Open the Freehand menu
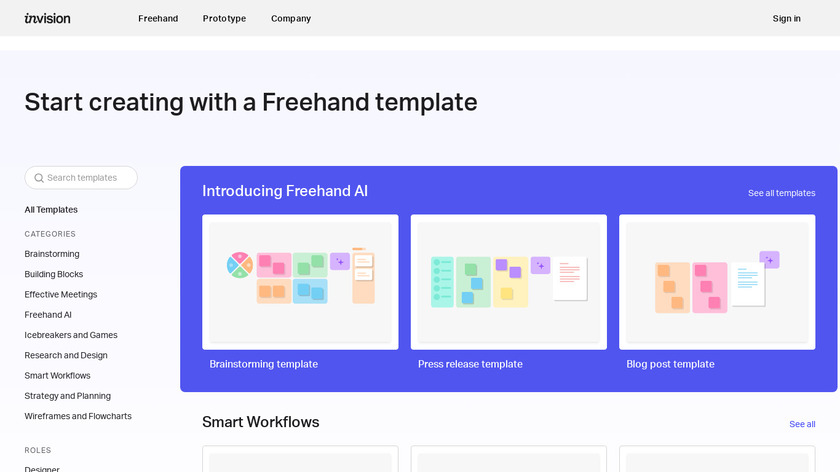 [158, 18]
